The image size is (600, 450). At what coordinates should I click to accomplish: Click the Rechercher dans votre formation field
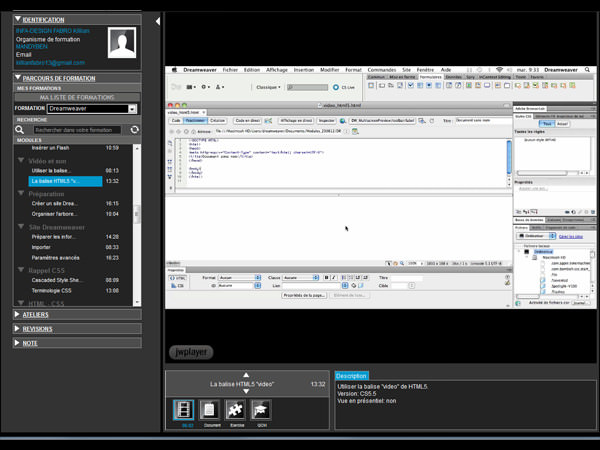[x=77, y=130]
